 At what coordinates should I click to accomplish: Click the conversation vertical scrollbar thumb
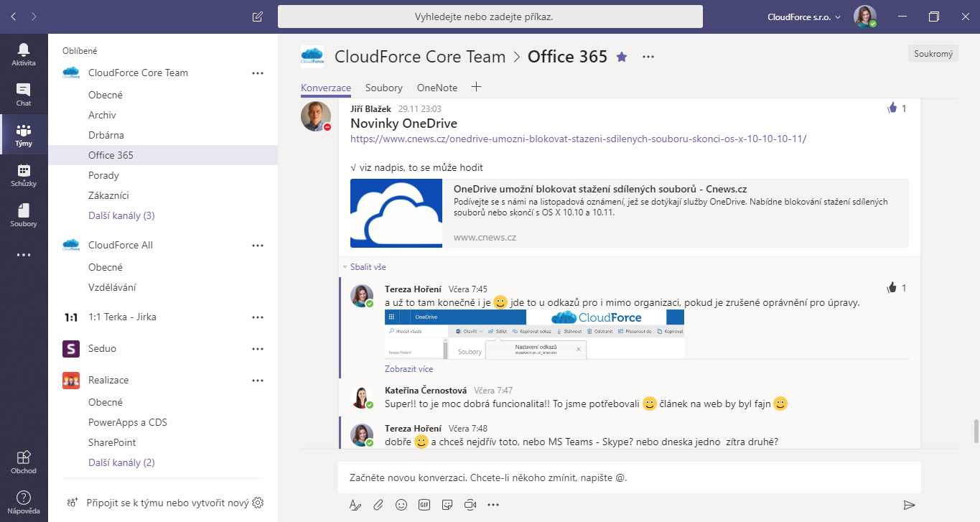975,432
